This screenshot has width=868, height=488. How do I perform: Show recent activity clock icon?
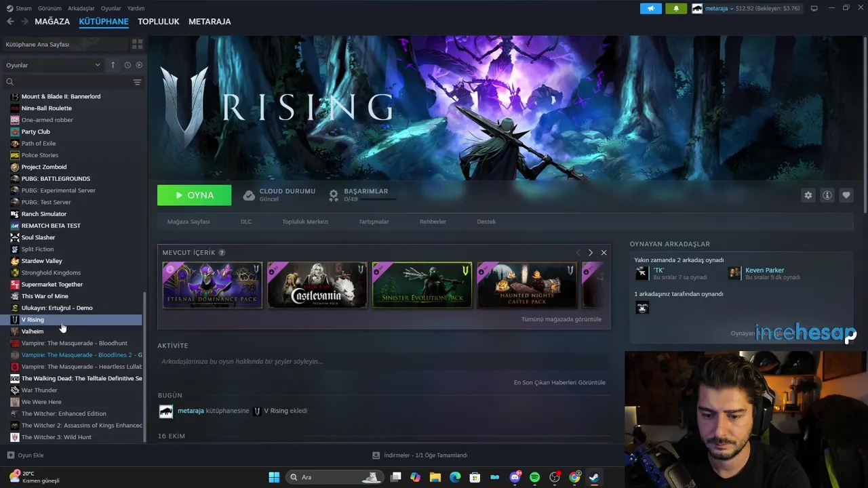127,65
